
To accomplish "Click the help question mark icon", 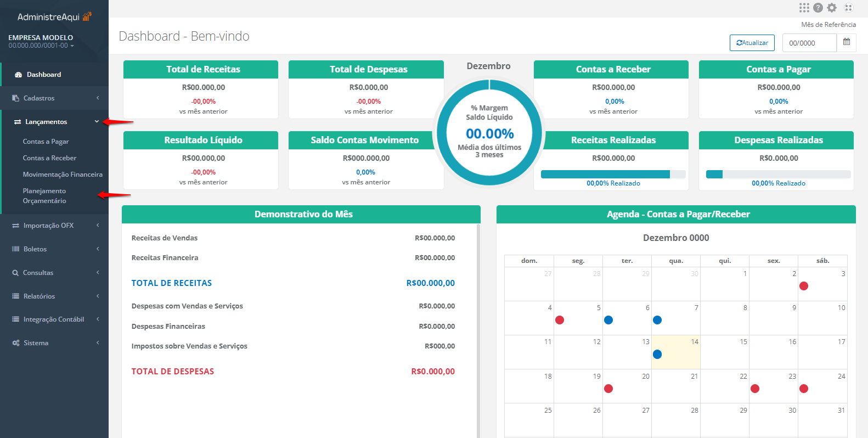I will [818, 8].
